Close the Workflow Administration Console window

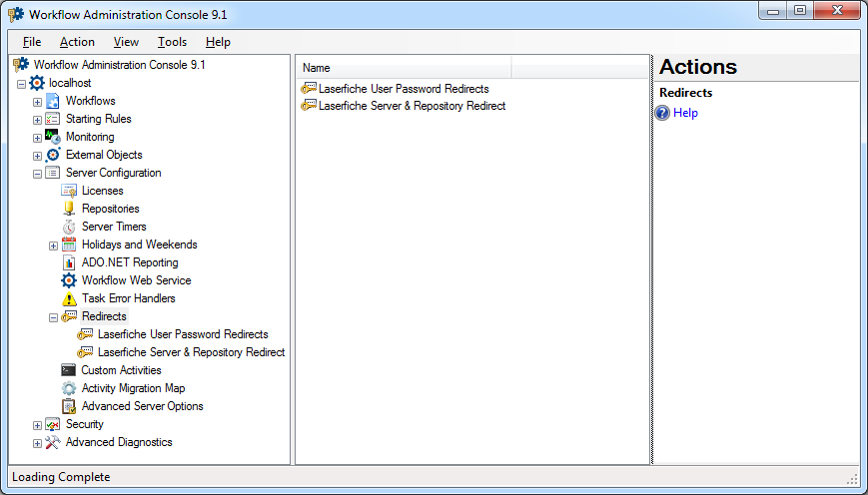click(x=837, y=11)
